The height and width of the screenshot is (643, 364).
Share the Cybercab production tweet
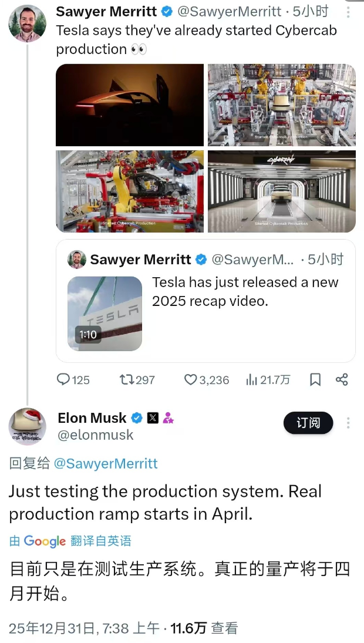342,380
